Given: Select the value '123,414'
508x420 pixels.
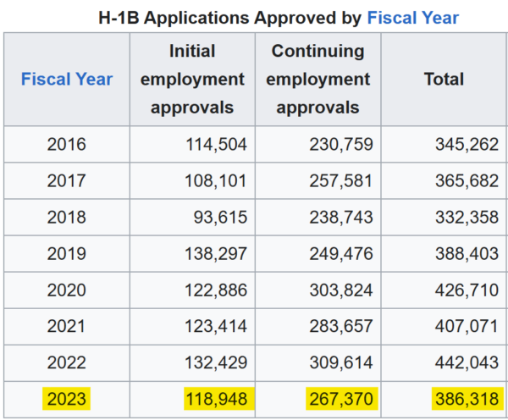Looking at the screenshot, I should 216,326.
